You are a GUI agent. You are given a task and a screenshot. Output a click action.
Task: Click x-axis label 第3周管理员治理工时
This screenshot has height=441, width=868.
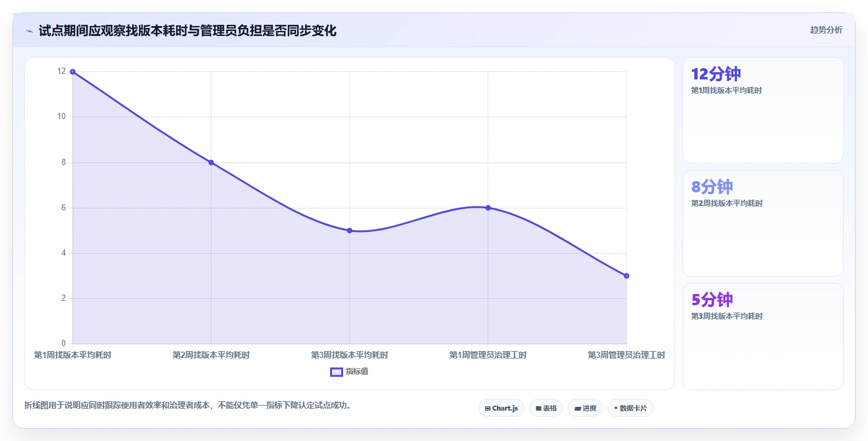click(x=626, y=355)
